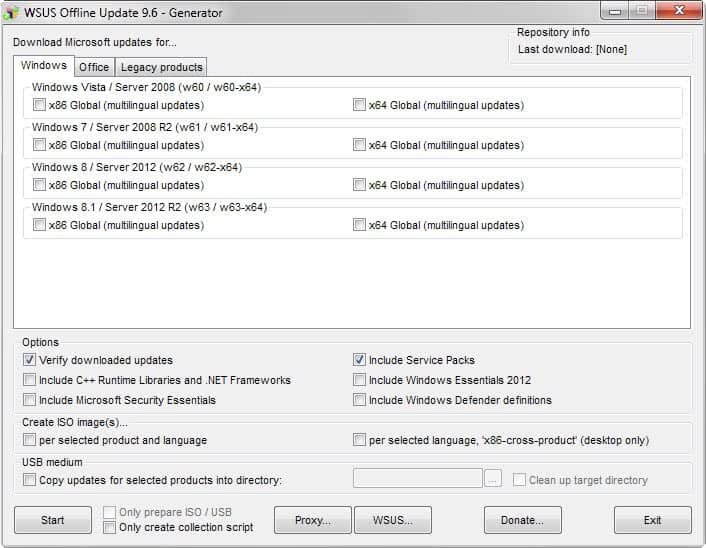Open the Legacy products tab
Viewport: 706px width, 548px height.
(x=161, y=67)
